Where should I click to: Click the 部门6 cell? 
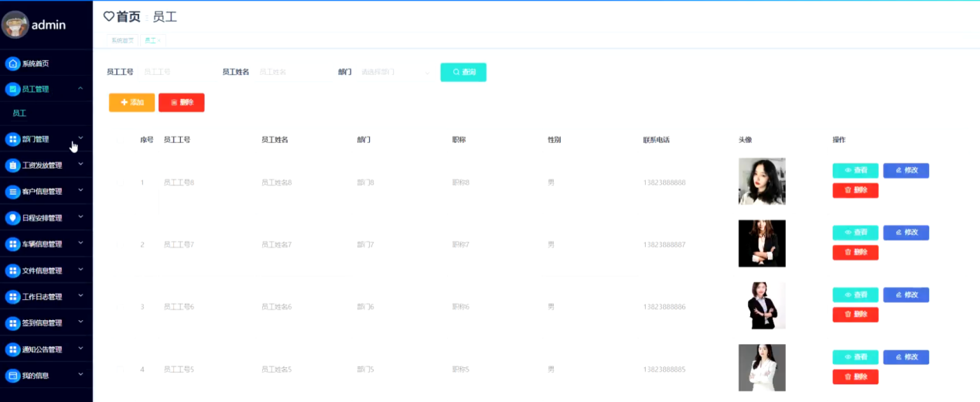(366, 307)
